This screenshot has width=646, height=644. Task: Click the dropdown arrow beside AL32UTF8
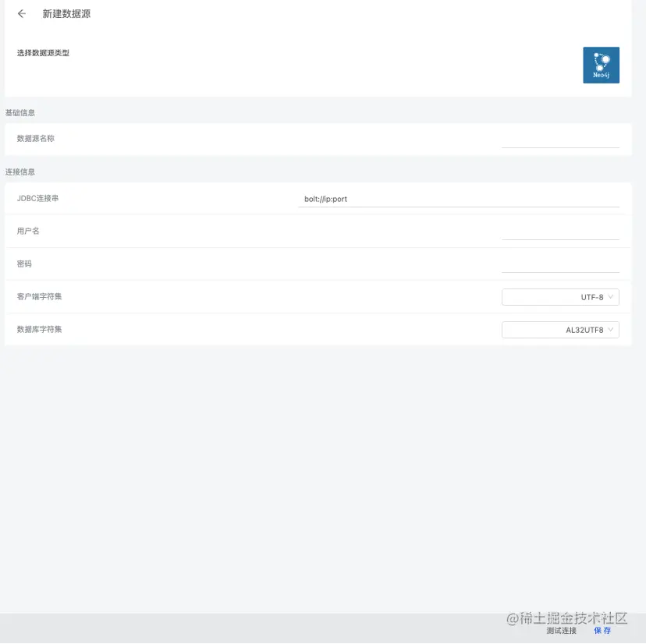coord(611,329)
